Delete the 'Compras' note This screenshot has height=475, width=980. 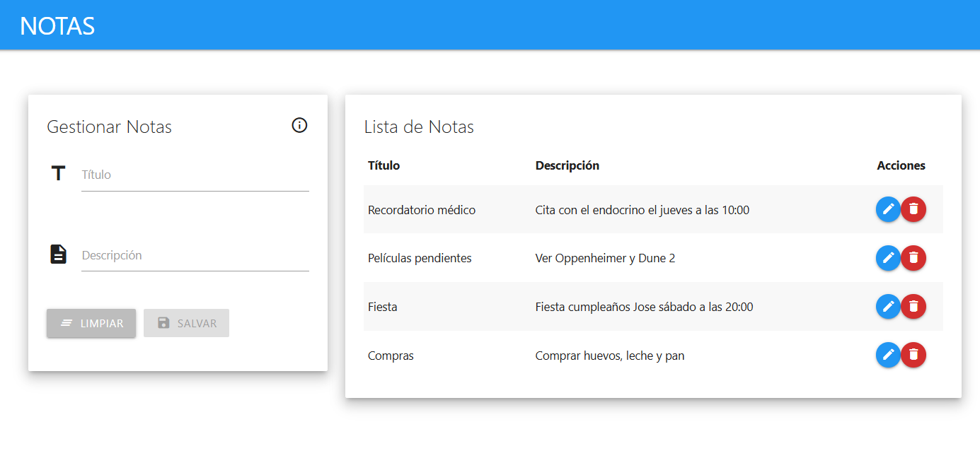[x=913, y=355]
